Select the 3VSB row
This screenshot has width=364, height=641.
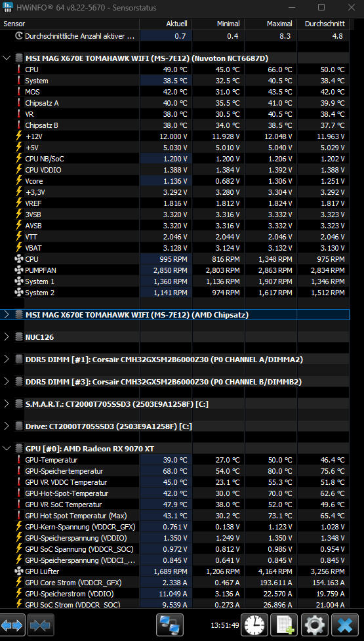point(175,214)
